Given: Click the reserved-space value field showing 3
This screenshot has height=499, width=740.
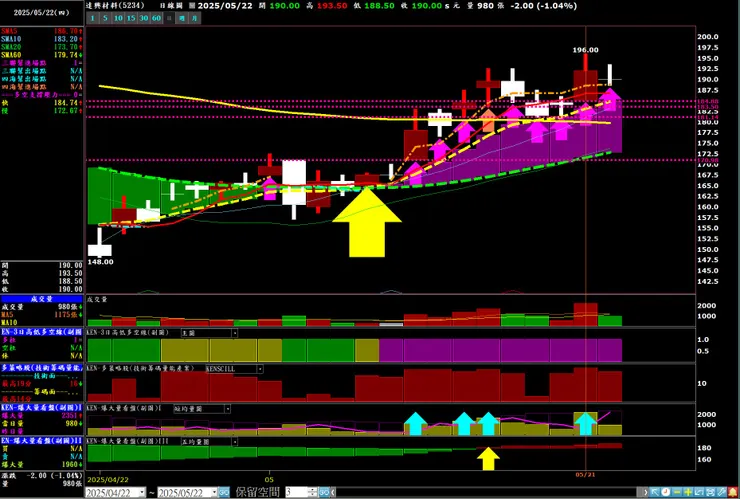Looking at the screenshot, I should (296, 492).
